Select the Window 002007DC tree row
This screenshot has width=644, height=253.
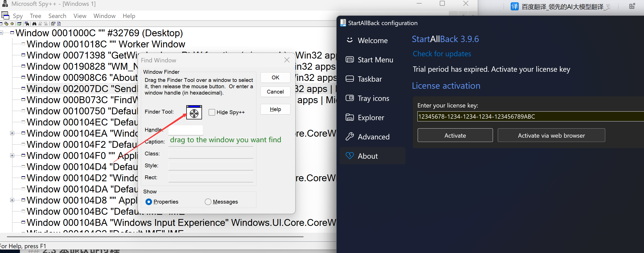(x=82, y=89)
